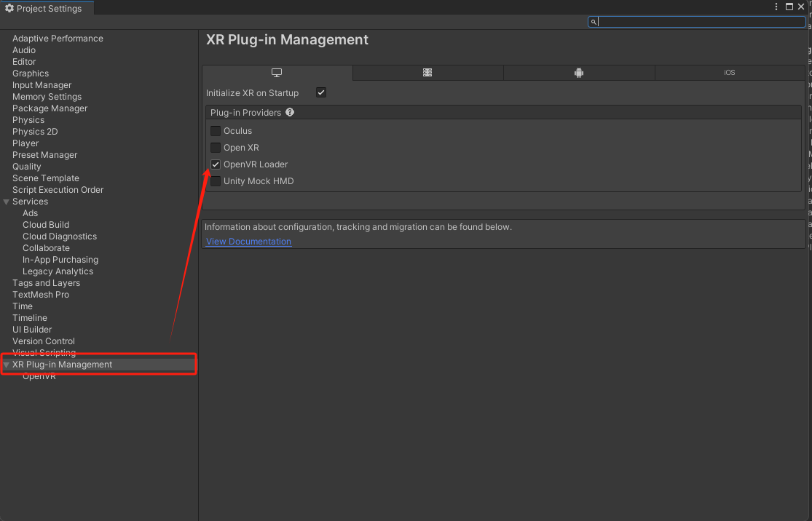
Task: Disable the OpenVR Loader checkbox
Action: click(216, 164)
